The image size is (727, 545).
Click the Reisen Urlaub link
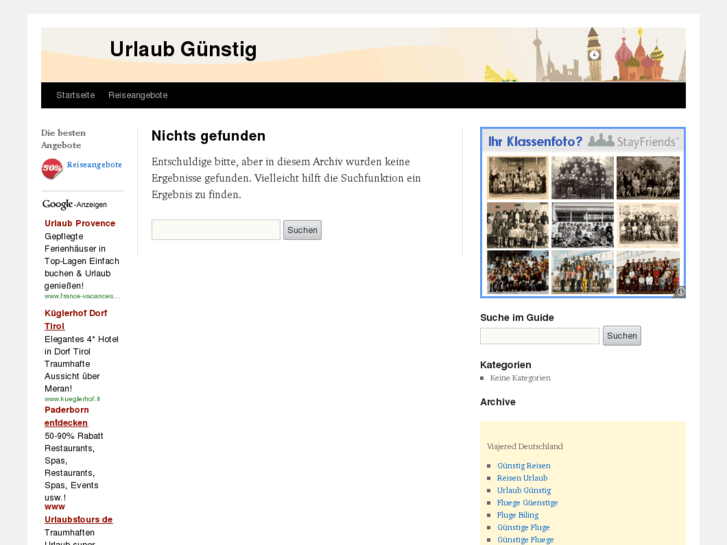pyautogui.click(x=522, y=478)
